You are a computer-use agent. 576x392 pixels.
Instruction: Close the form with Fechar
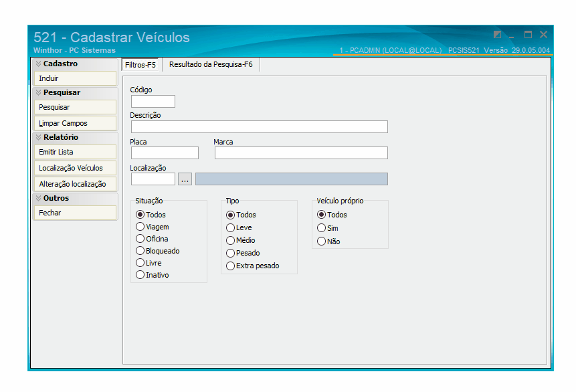click(76, 213)
